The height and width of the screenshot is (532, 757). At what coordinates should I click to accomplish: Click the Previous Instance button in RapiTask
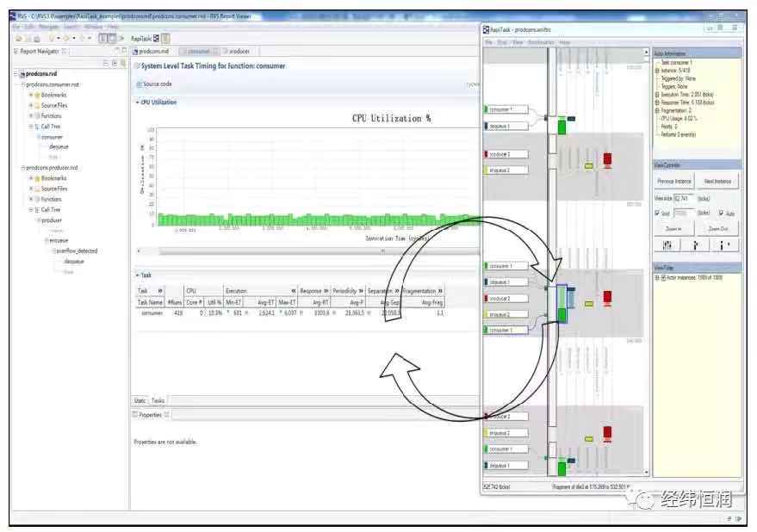[x=674, y=181]
